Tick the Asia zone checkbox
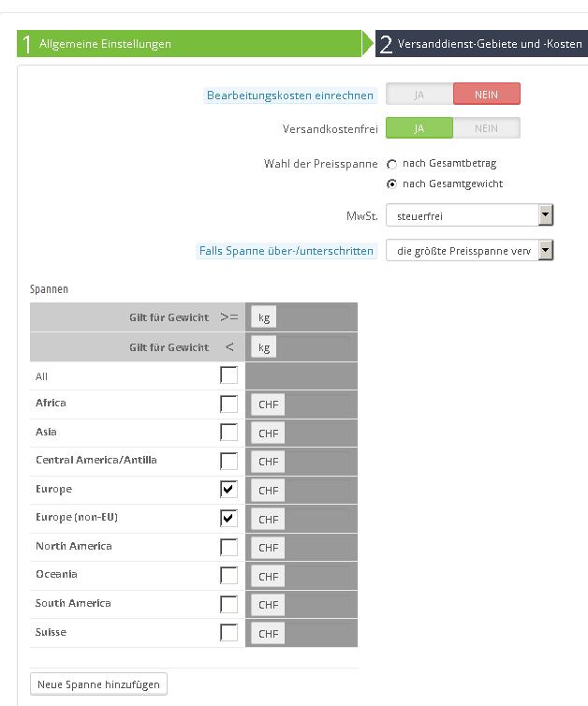Screen dimensions: 588x706 (x=228, y=433)
